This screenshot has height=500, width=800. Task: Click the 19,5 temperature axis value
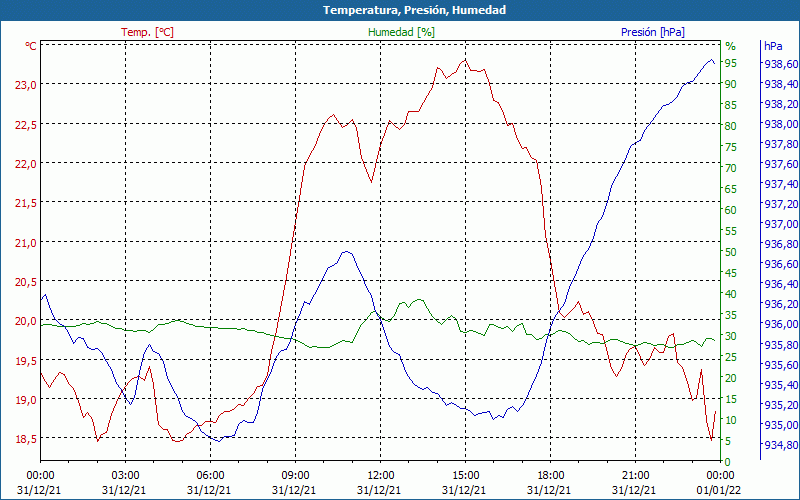pos(28,360)
